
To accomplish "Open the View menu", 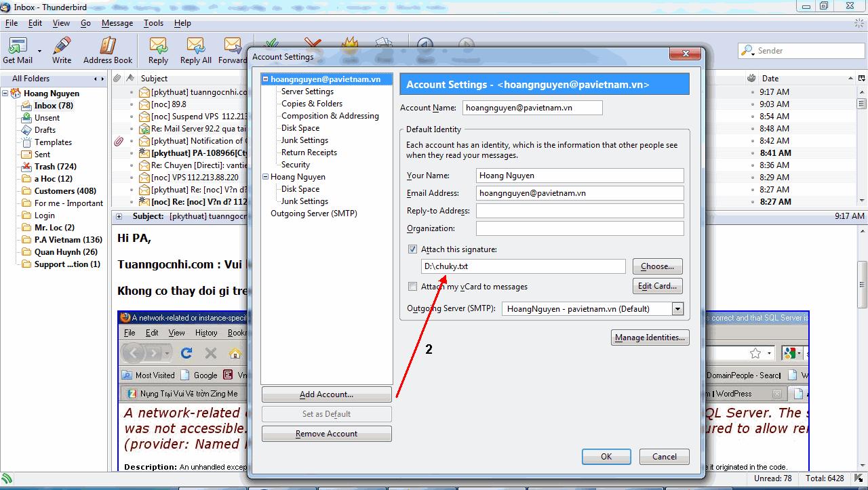I will tap(61, 23).
